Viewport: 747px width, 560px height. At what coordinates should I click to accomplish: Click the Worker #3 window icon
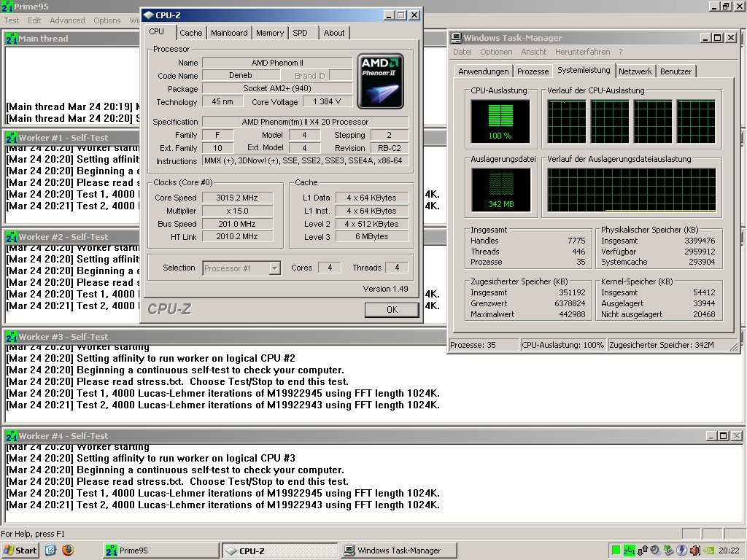click(x=12, y=337)
